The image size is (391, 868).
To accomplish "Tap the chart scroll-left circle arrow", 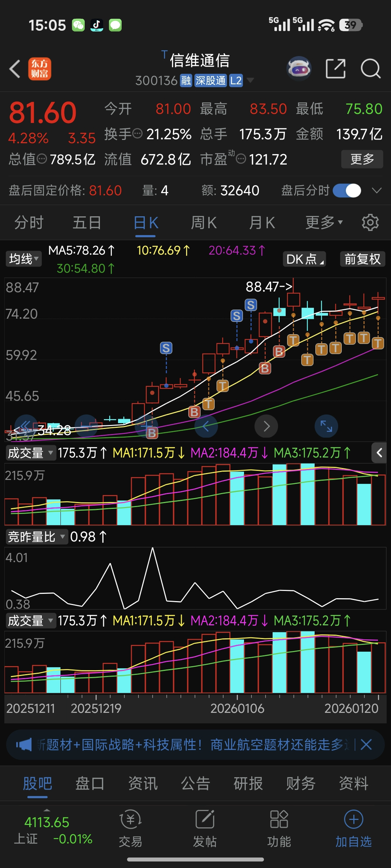I will pyautogui.click(x=206, y=426).
